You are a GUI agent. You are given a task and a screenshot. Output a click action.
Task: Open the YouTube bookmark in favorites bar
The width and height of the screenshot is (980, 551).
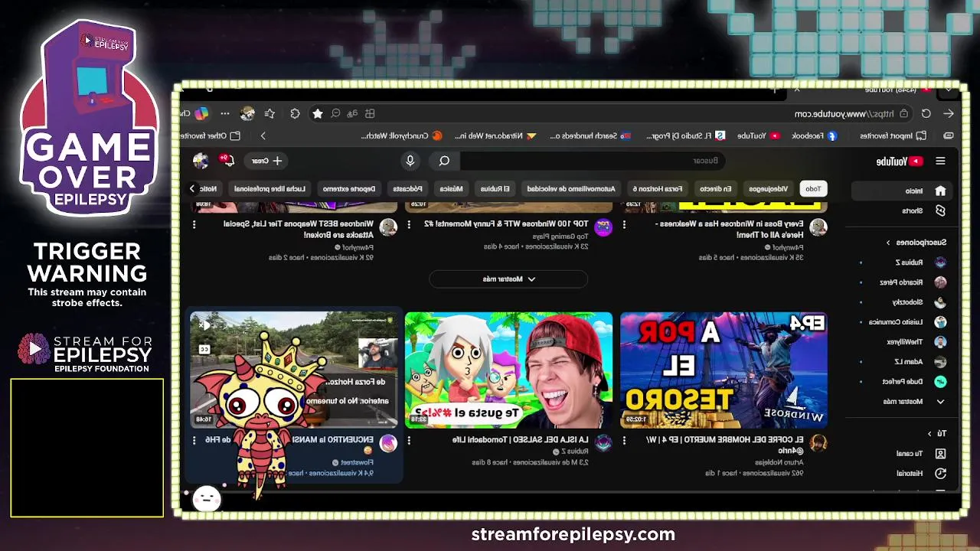tap(759, 135)
